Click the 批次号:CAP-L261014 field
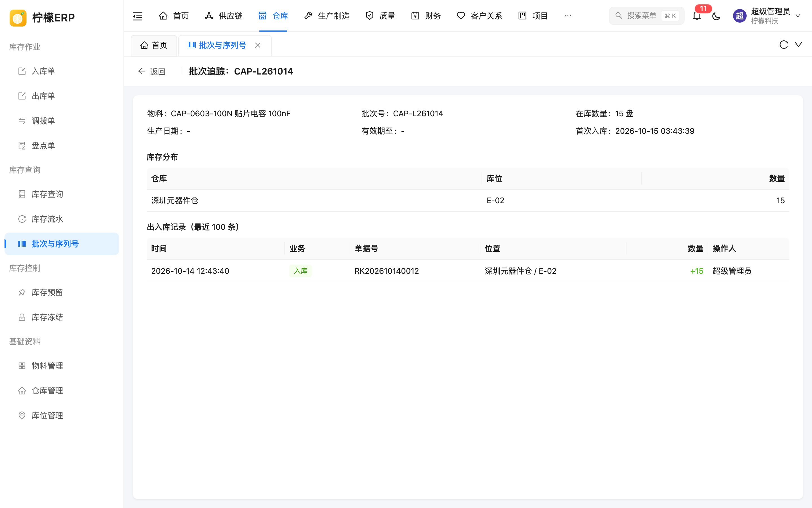The height and width of the screenshot is (508, 812). (402, 113)
